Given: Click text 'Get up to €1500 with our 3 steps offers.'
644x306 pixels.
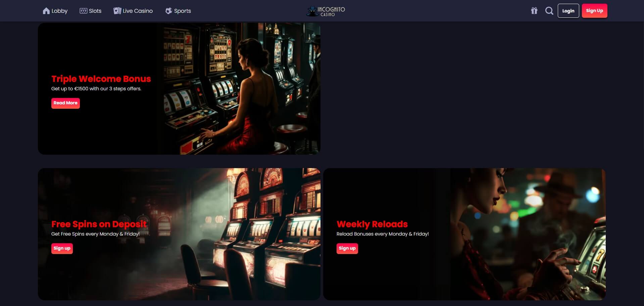Looking at the screenshot, I should [x=96, y=89].
